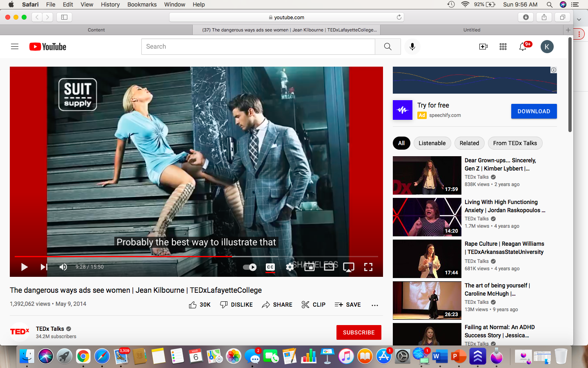Open the ad info icon
This screenshot has width=588, height=368.
554,70
